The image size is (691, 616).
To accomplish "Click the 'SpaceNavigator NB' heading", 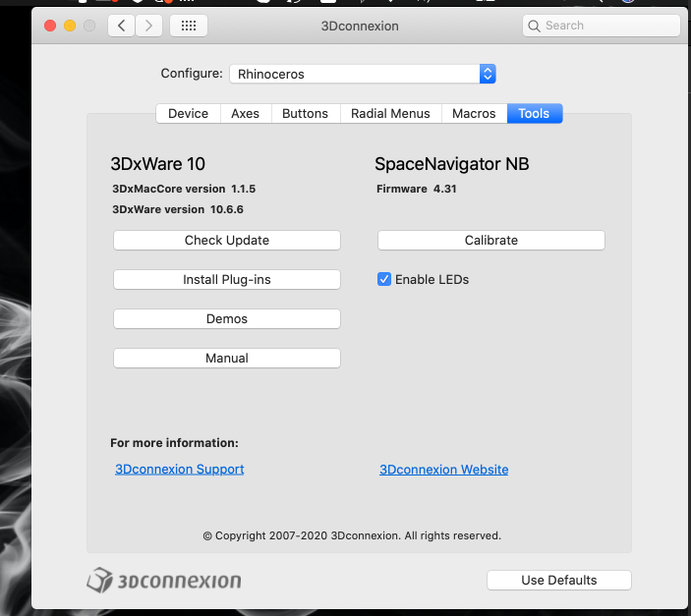I will coord(452,164).
